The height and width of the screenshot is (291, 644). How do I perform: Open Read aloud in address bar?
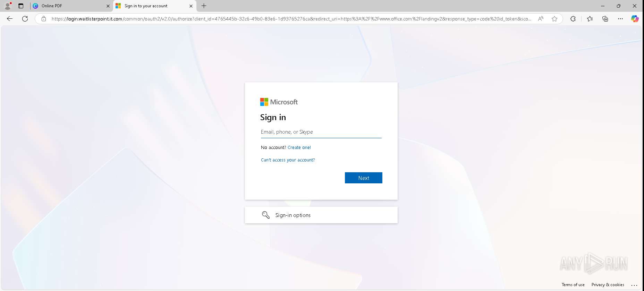click(541, 19)
